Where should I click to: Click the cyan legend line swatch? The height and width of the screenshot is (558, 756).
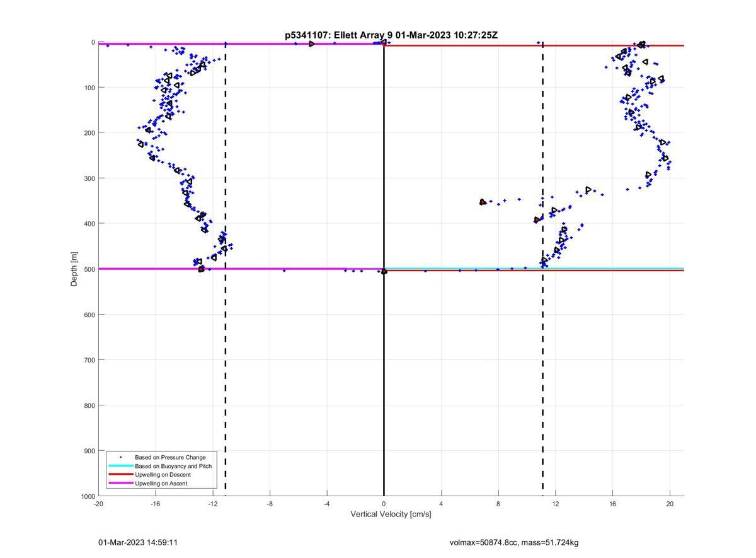(120, 466)
